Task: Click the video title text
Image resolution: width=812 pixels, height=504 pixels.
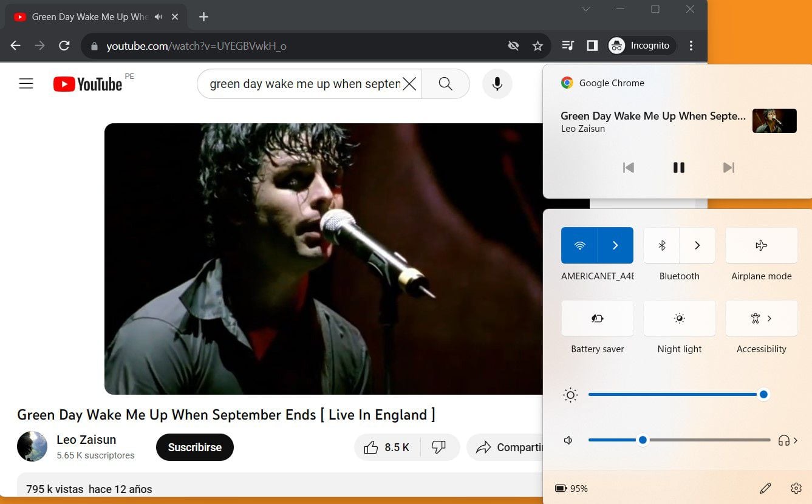Action: [226, 415]
